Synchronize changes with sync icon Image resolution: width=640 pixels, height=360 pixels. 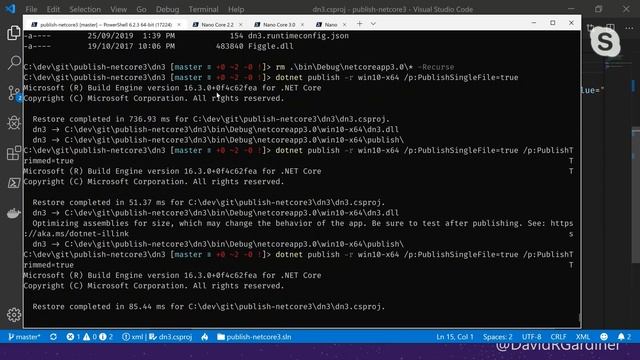point(53,337)
